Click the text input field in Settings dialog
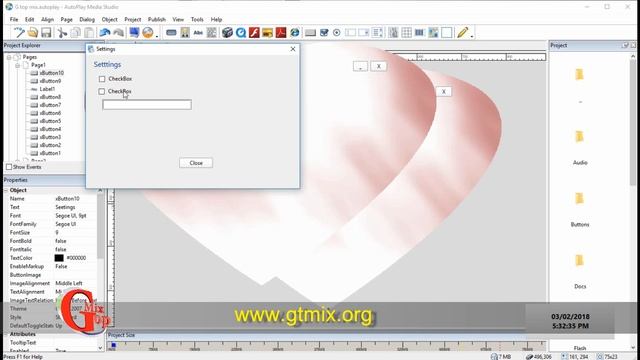This screenshot has width=640, height=360. [147, 104]
